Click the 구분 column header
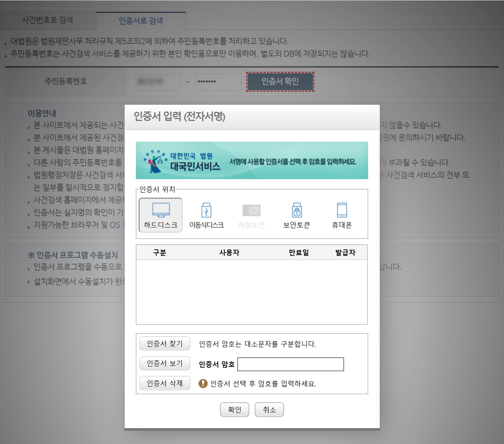Screen dimensions: 504x444 [159, 252]
